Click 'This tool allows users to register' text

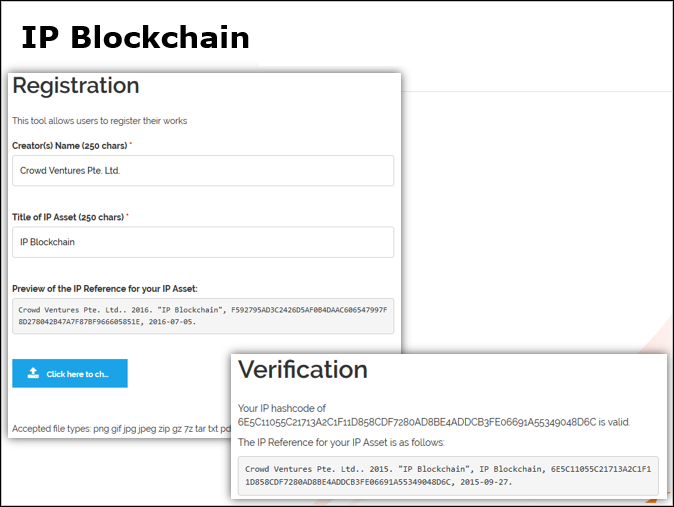(x=100, y=121)
